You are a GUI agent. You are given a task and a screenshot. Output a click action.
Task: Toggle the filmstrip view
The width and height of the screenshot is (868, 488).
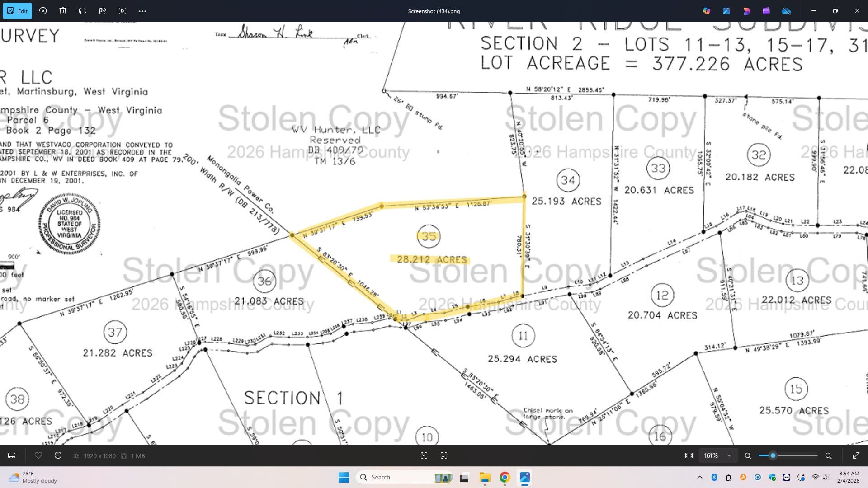coord(12,455)
